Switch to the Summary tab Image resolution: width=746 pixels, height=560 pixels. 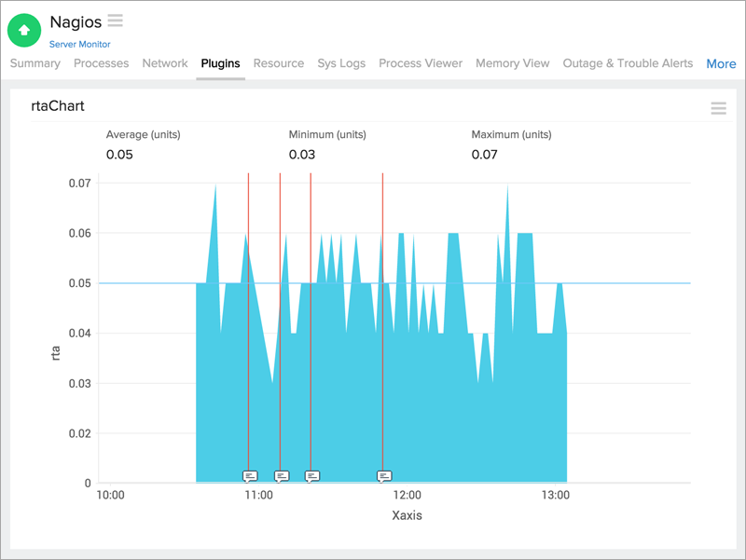[35, 63]
